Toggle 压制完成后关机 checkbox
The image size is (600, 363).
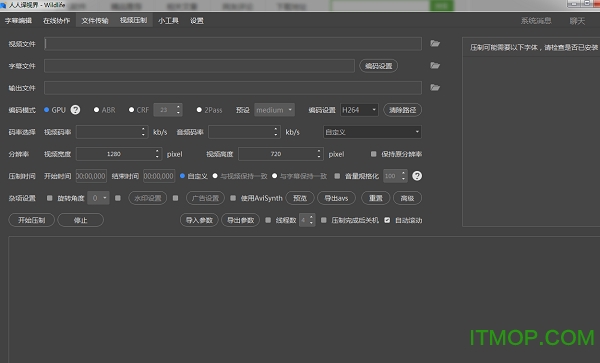(324, 220)
